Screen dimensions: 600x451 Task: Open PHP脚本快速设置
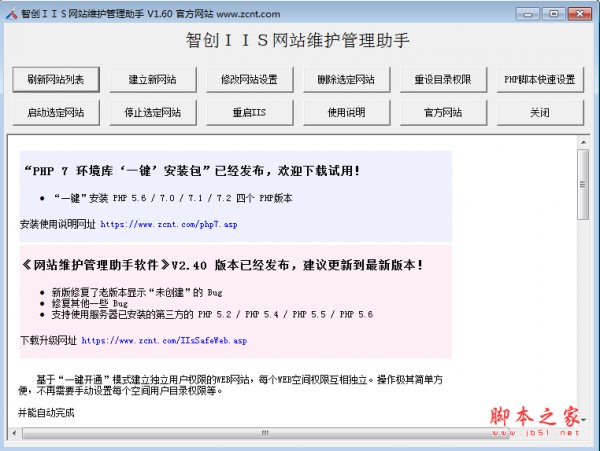coord(540,80)
